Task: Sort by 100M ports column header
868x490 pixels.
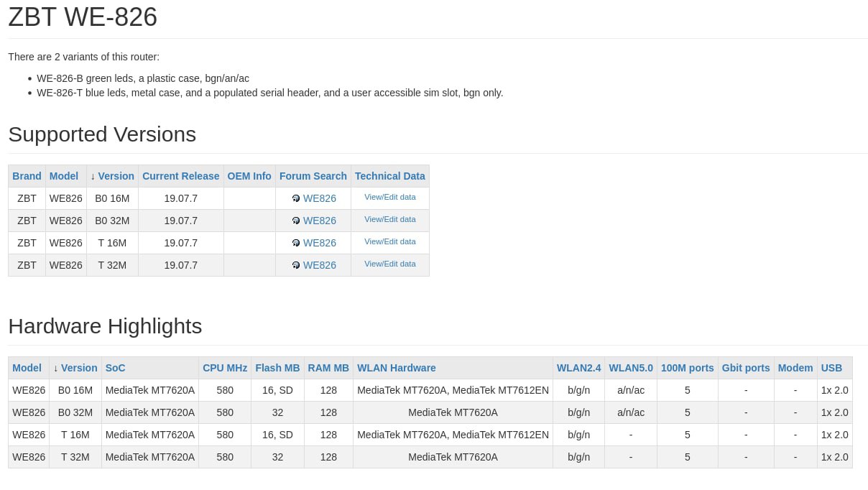Action: (688, 368)
